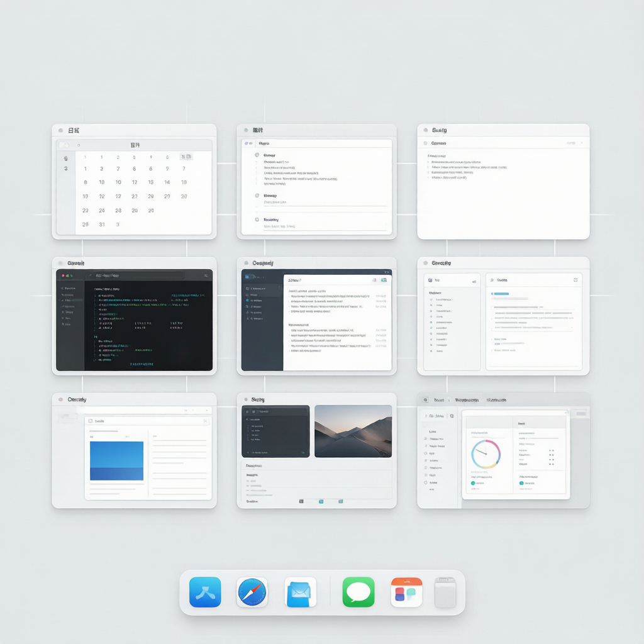
Task: Toggle the second circular checkbox in the reminders list window
Action: (257, 195)
